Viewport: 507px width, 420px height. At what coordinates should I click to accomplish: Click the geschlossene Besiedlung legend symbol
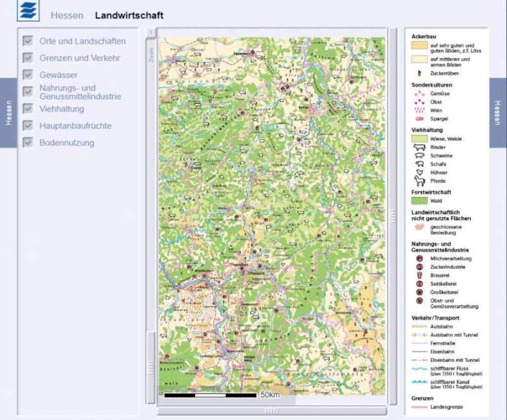[419, 227]
